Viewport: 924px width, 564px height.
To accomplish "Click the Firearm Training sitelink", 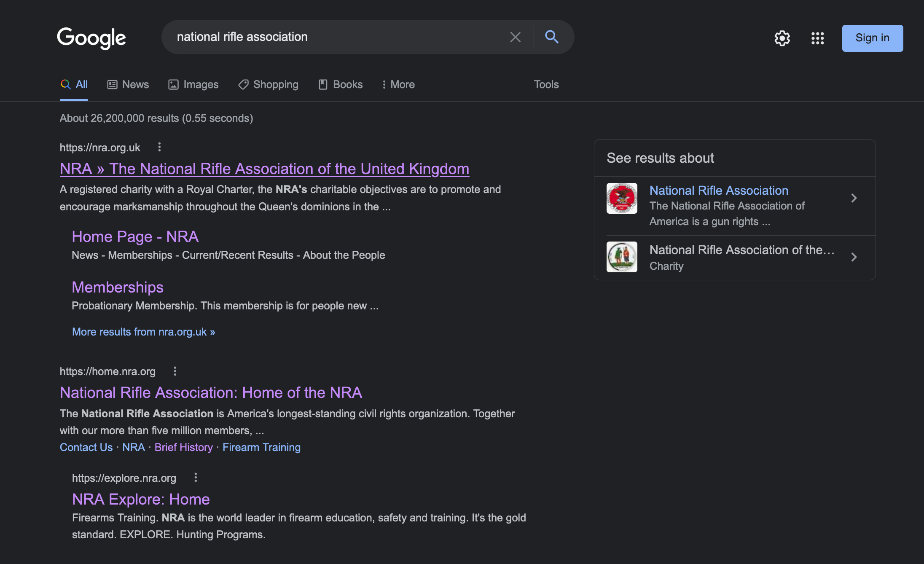I will (261, 447).
